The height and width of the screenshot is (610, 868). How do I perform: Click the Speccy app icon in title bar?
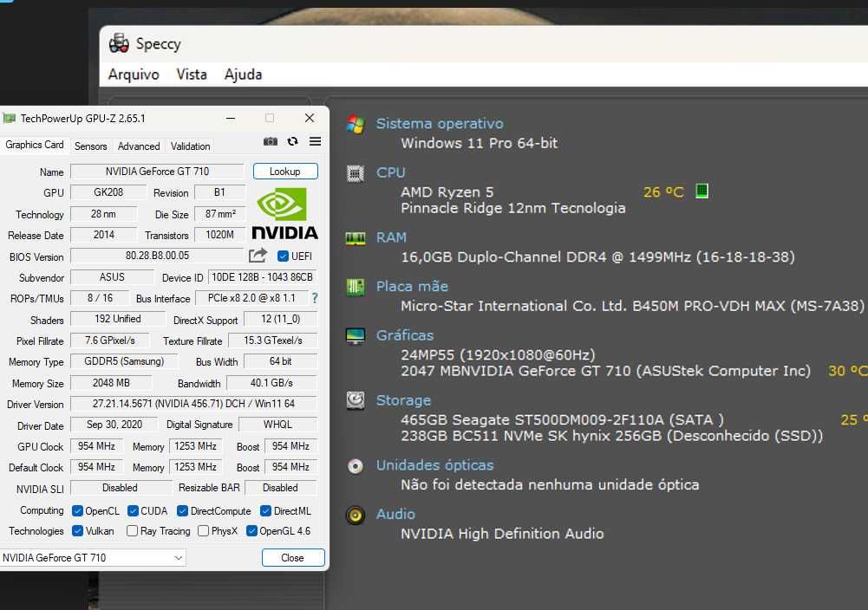point(119,43)
